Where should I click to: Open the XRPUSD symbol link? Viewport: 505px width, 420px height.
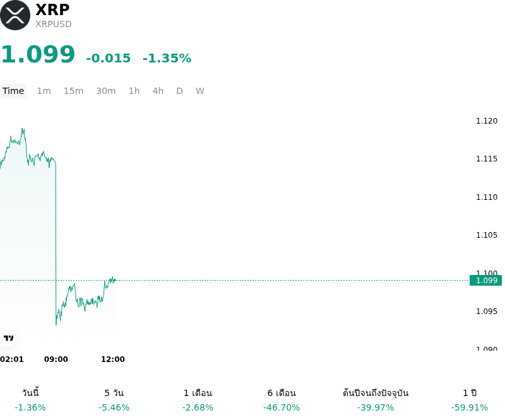pos(54,24)
